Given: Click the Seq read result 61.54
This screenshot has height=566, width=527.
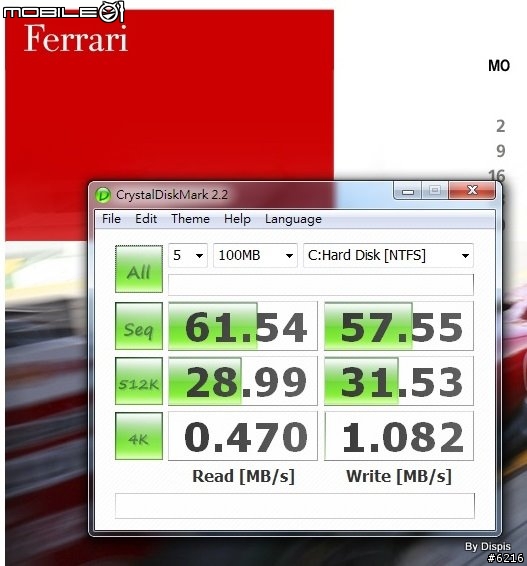Looking at the screenshot, I should pyautogui.click(x=243, y=326).
